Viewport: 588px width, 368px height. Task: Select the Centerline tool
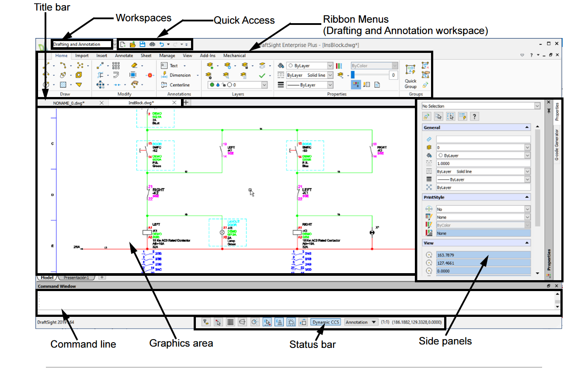[179, 85]
